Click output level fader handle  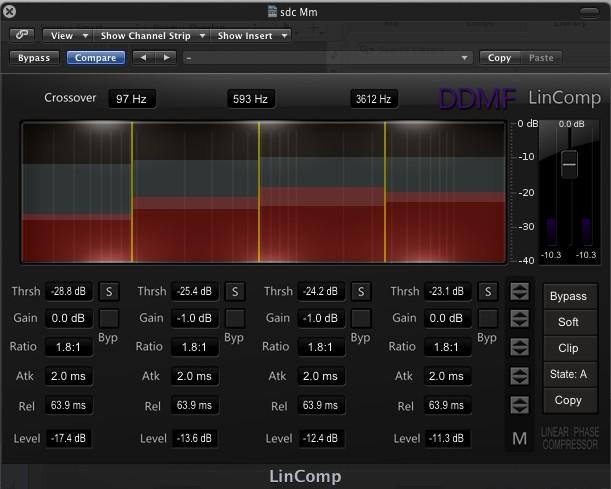(569, 164)
